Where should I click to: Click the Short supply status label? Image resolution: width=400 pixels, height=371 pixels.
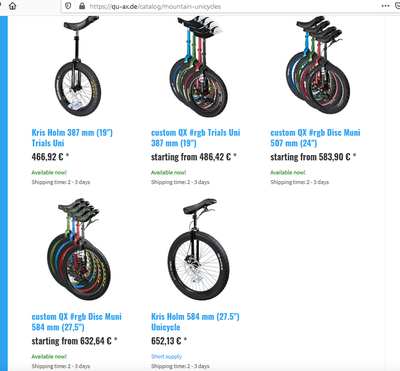166,356
